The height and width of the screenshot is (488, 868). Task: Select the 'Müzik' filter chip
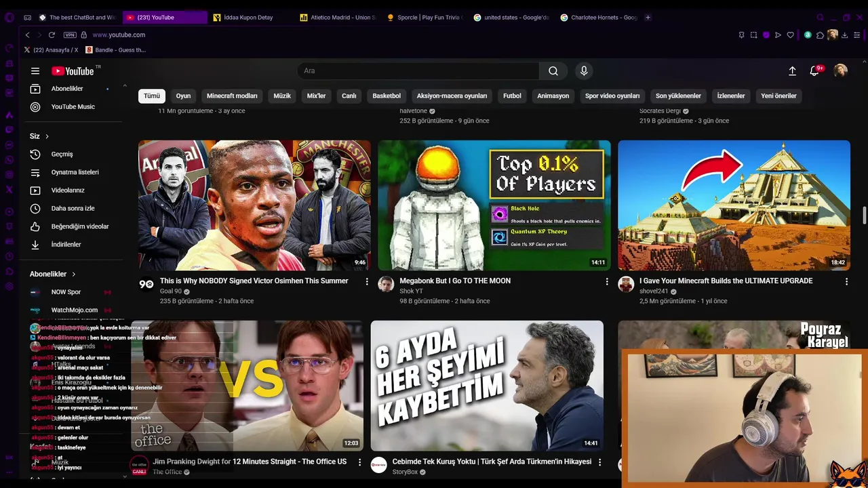point(282,96)
